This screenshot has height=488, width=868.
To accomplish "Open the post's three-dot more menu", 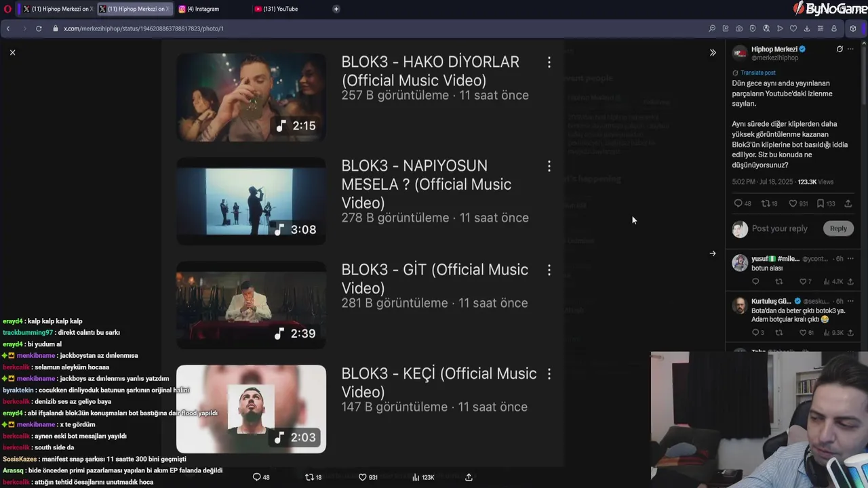I will tap(851, 49).
